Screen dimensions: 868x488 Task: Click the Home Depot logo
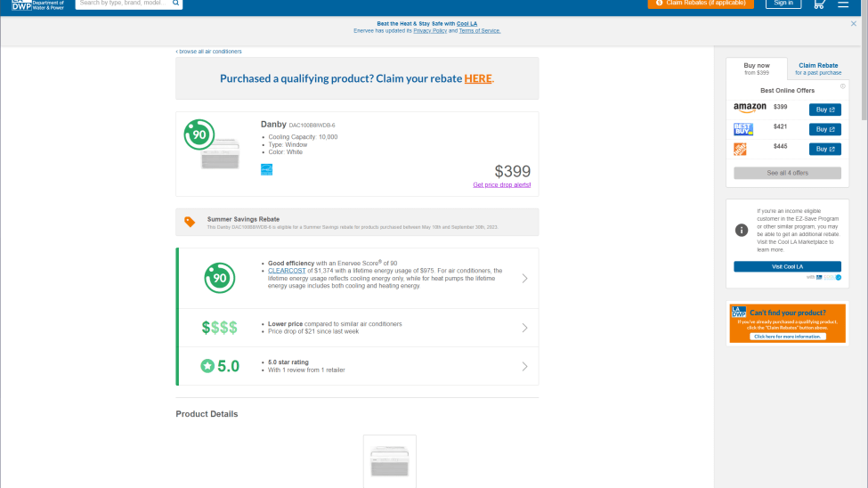click(x=740, y=149)
